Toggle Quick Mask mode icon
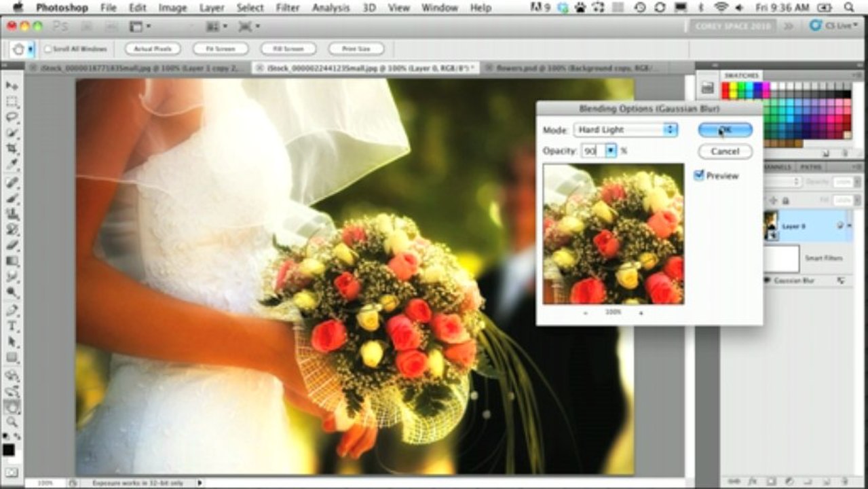Viewport: 868px width, 489px height. click(x=11, y=472)
